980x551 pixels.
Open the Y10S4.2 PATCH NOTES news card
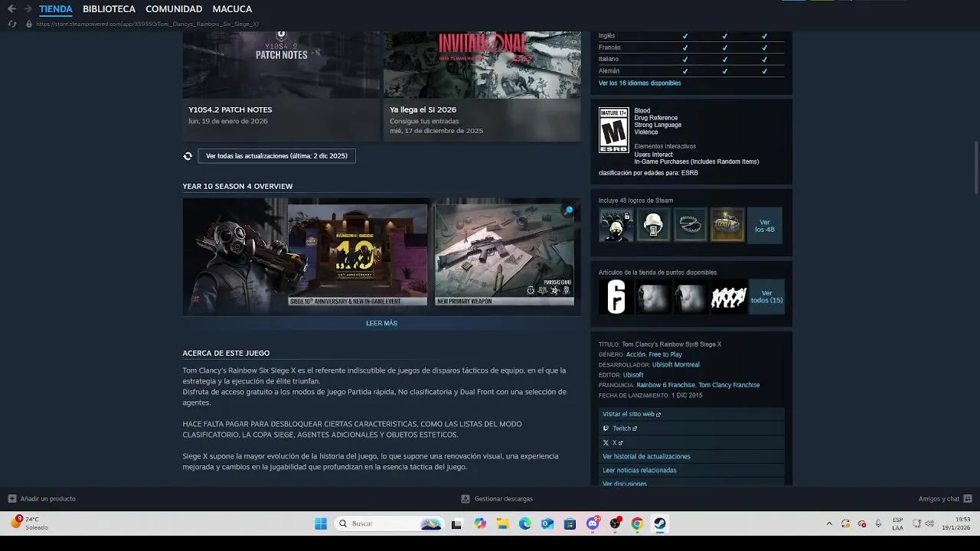281,86
